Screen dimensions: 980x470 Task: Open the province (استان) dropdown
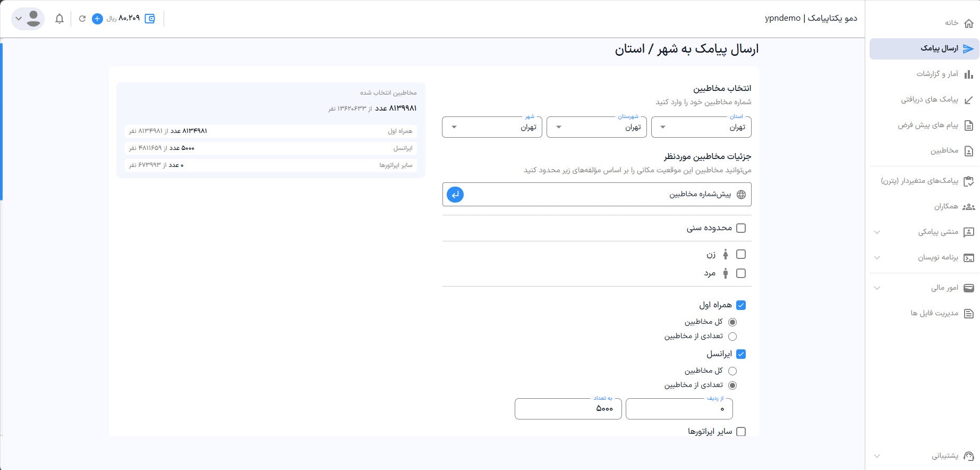pos(701,127)
